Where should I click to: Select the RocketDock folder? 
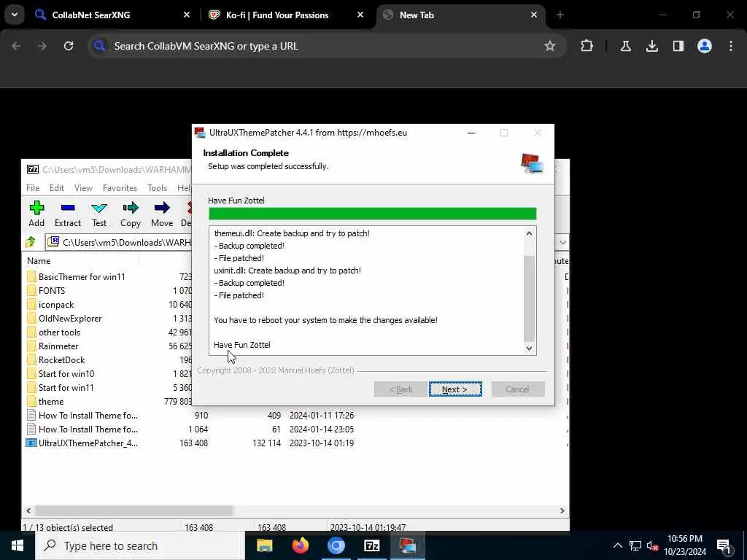(61, 359)
